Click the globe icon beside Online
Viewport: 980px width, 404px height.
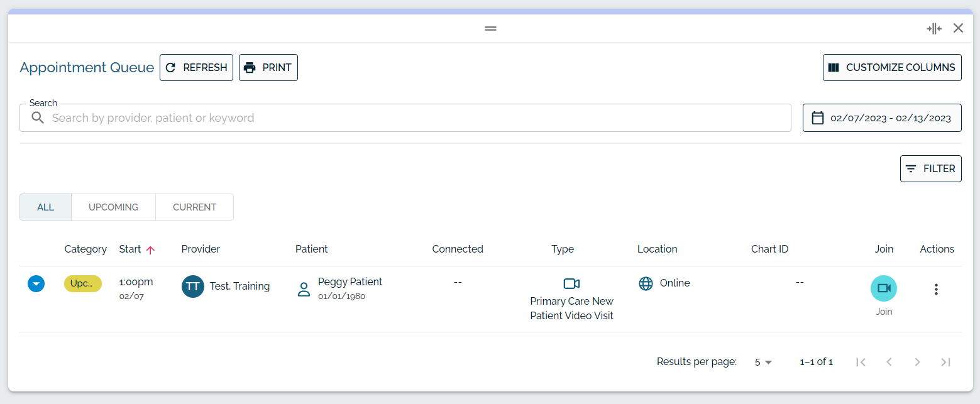pos(646,283)
